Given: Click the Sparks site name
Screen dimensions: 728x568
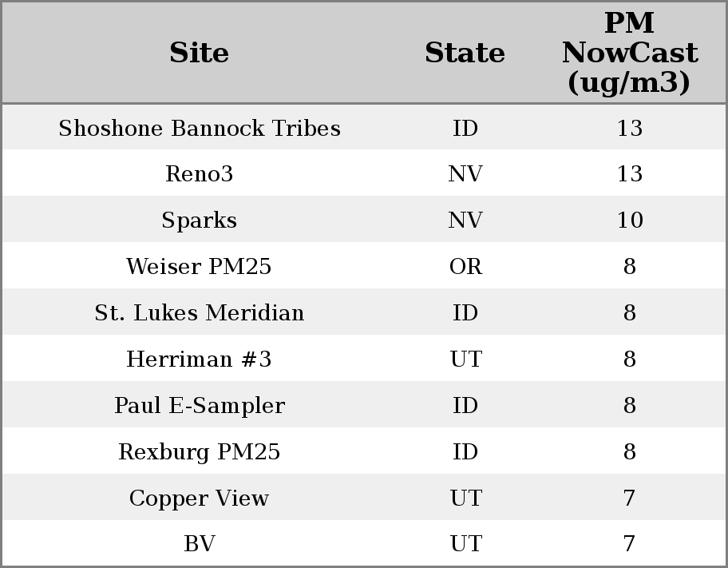Looking at the screenshot, I should pyautogui.click(x=199, y=220).
